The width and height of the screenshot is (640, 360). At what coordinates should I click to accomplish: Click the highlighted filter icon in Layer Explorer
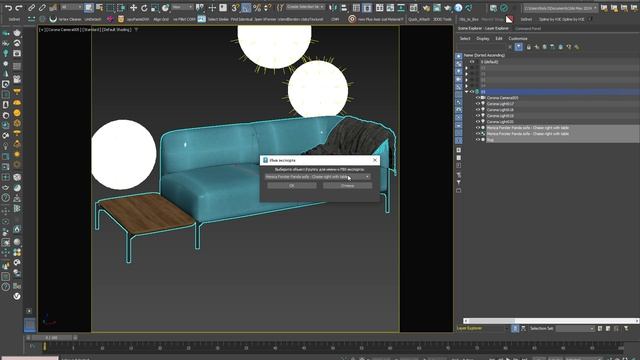point(518,47)
